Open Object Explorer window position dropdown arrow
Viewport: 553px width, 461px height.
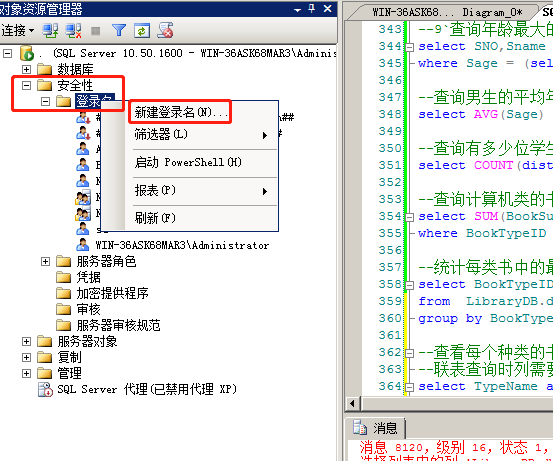[x=297, y=10]
